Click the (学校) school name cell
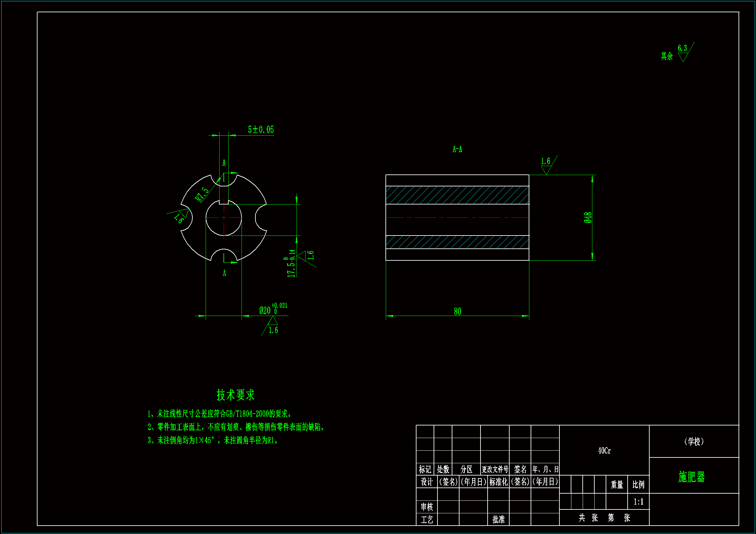 694,441
